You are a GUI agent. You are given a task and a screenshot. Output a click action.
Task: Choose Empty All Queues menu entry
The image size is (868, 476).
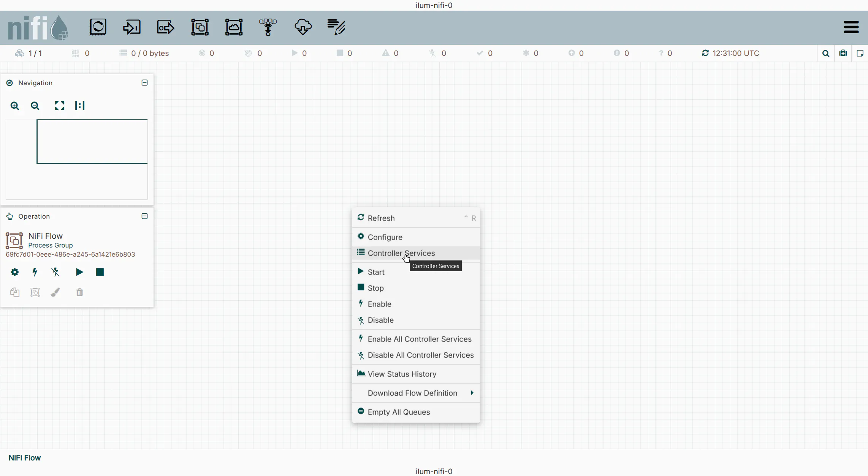(399, 412)
